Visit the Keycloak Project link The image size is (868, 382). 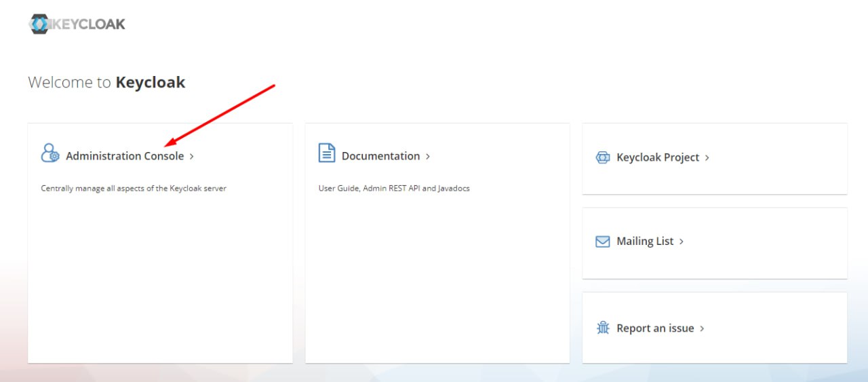click(x=658, y=157)
